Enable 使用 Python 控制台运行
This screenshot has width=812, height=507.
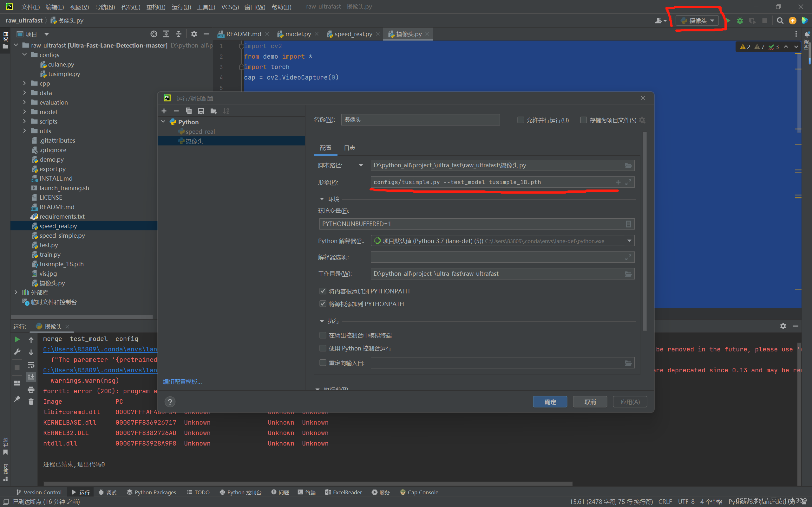tap(323, 348)
